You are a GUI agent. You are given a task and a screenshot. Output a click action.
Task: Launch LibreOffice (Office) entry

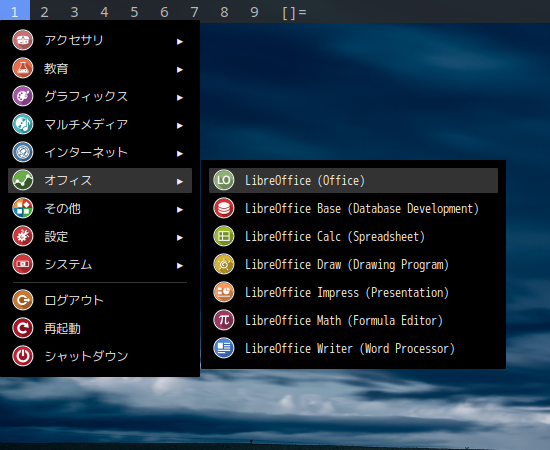click(353, 180)
